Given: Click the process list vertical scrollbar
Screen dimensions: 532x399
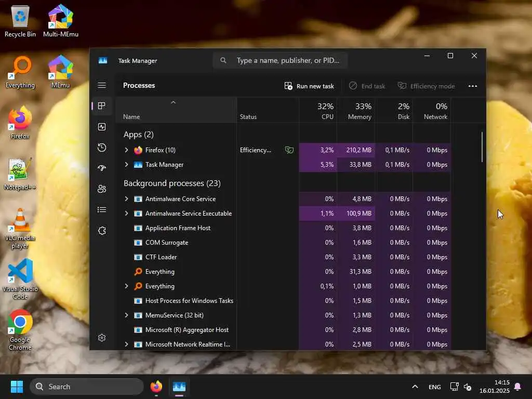Looking at the screenshot, I should tap(482, 147).
